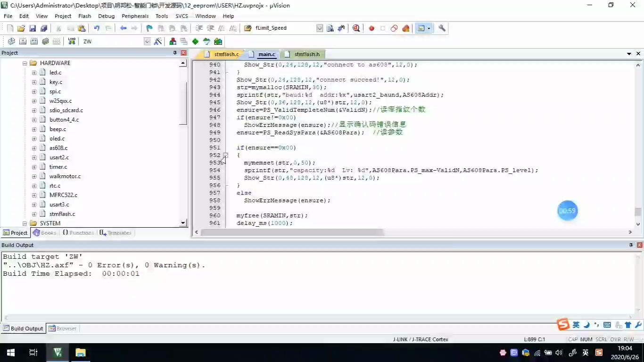Open the editor tab list dropdown arrow

coord(629,54)
